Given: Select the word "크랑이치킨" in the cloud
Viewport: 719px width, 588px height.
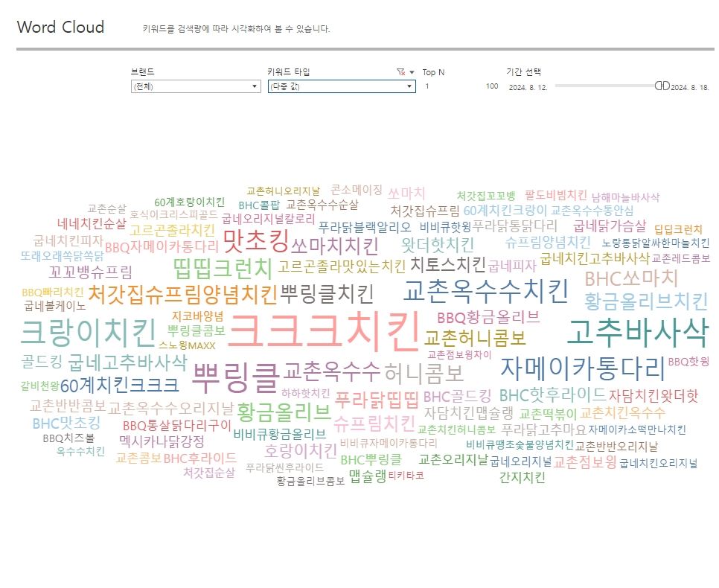Looking at the screenshot, I should [89, 333].
